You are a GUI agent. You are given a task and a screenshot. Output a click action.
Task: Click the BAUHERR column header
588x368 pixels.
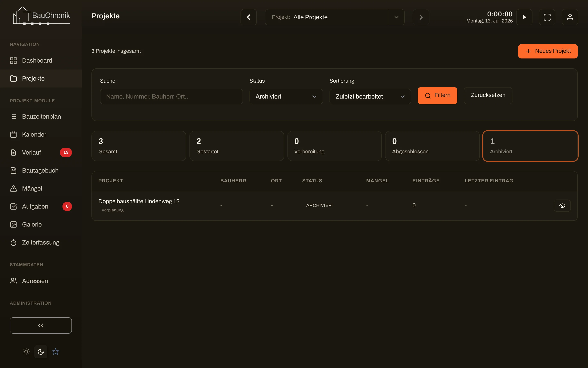click(x=233, y=181)
